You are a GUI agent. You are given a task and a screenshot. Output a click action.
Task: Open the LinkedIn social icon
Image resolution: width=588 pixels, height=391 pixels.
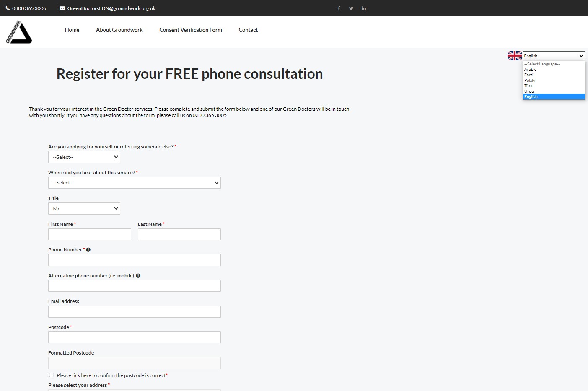click(x=364, y=8)
